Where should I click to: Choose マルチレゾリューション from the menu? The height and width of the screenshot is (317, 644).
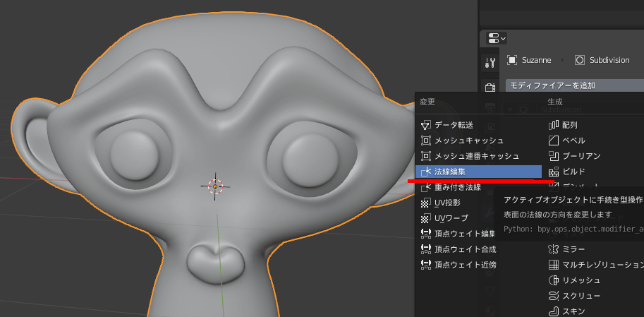point(595,265)
